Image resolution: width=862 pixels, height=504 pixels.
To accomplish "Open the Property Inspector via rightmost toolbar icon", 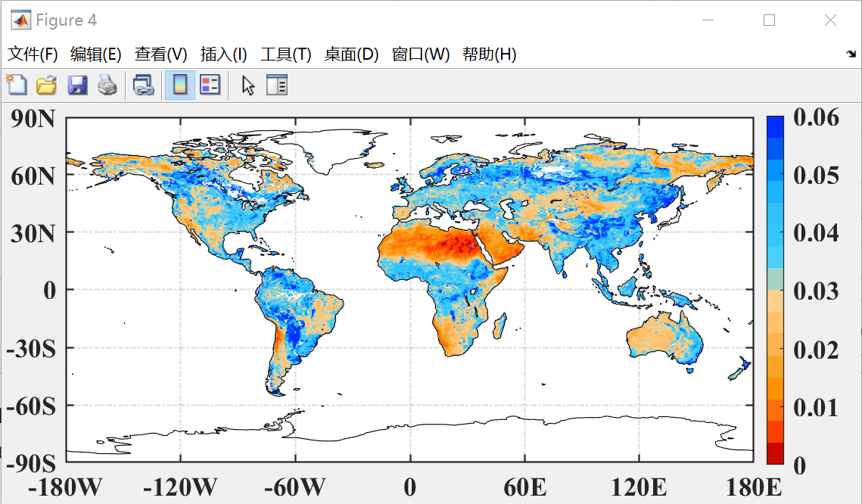I will pos(277,85).
